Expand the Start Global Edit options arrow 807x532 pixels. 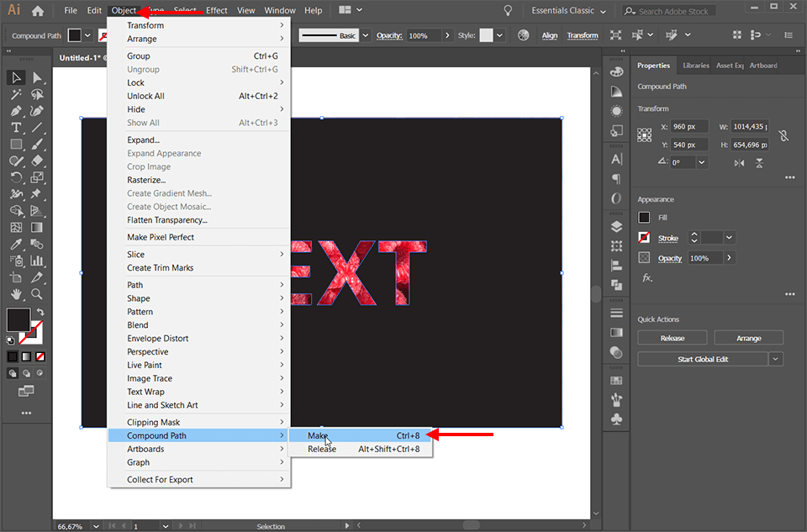coord(775,358)
